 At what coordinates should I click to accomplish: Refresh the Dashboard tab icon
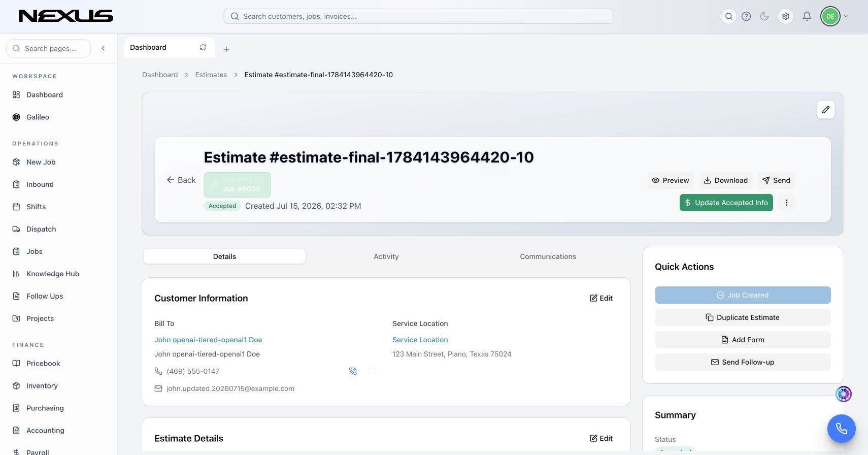click(x=203, y=47)
